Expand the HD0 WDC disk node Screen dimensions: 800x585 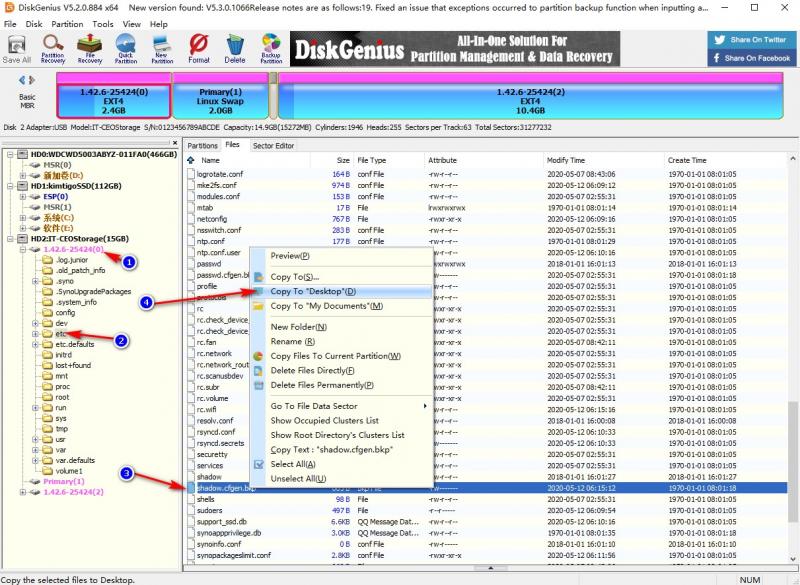[x=9, y=155]
